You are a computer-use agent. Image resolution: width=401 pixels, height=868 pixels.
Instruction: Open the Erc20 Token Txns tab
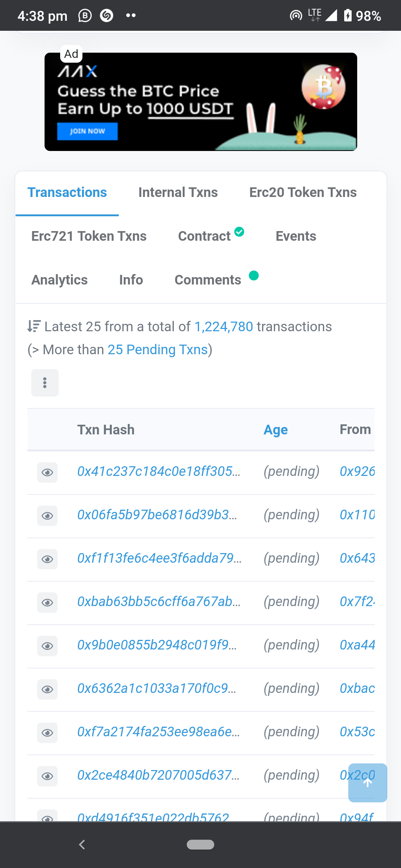[303, 193]
